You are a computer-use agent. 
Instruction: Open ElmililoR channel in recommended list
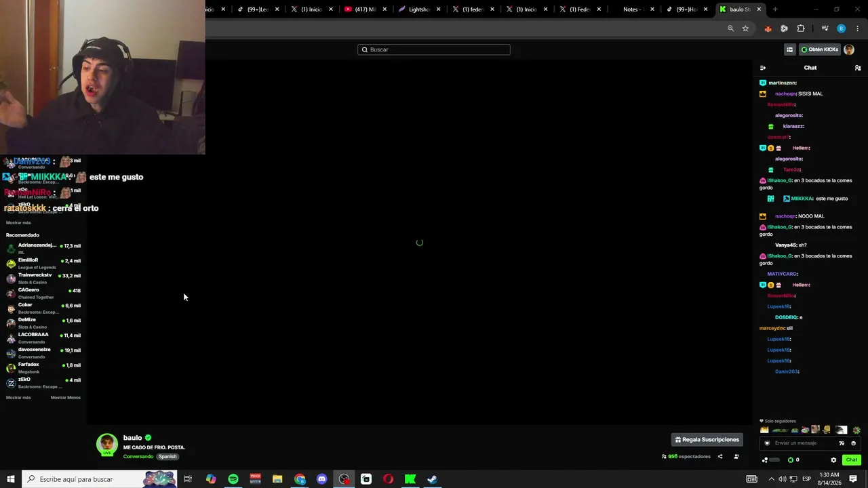click(43, 264)
